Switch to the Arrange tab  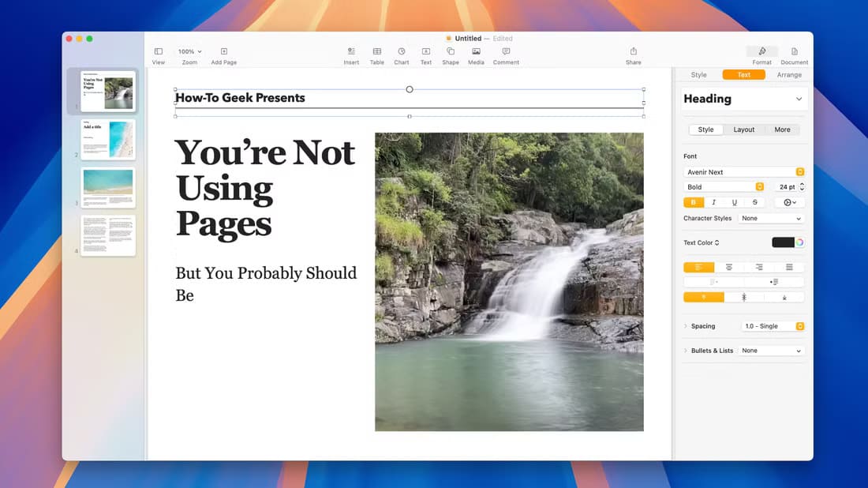coord(788,75)
